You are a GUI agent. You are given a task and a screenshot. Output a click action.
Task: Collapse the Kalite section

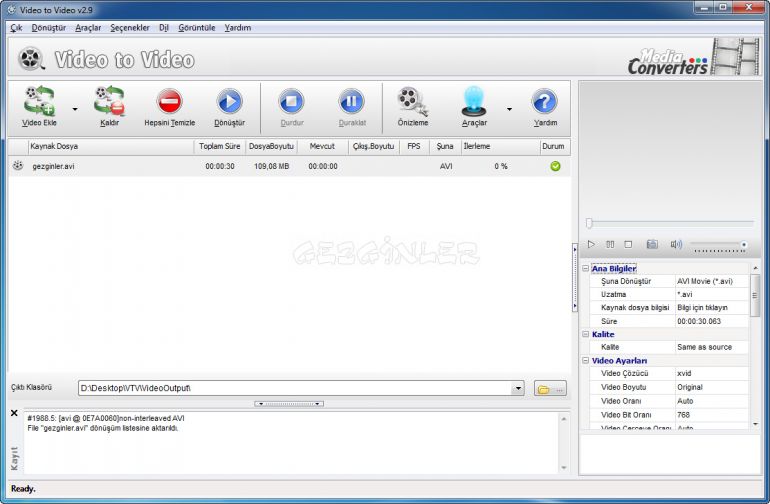pyautogui.click(x=585, y=334)
